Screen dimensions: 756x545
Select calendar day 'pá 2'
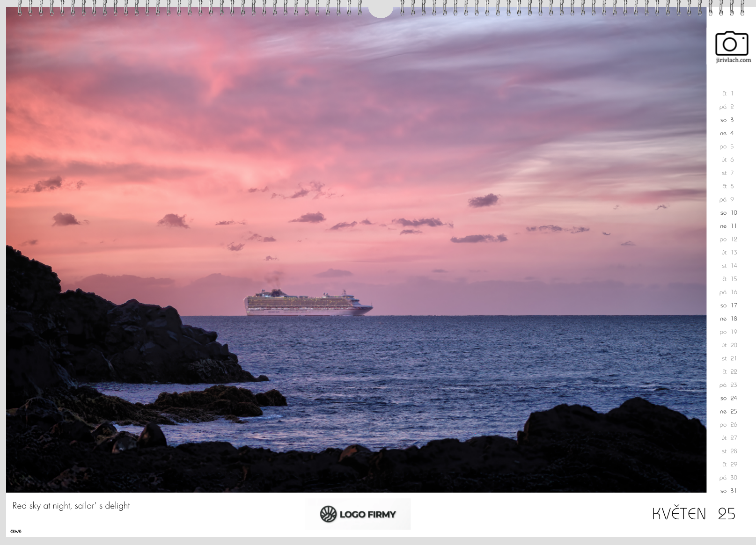(727, 107)
